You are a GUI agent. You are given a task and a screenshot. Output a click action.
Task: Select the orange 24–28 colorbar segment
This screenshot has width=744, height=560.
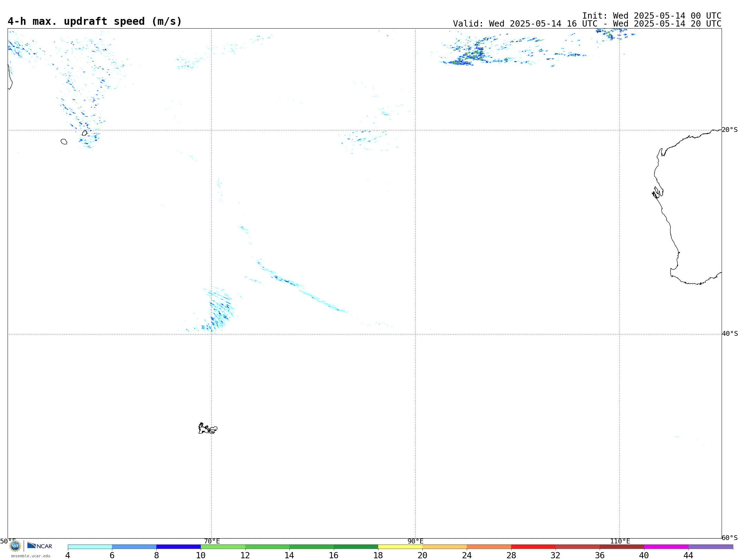click(x=489, y=547)
